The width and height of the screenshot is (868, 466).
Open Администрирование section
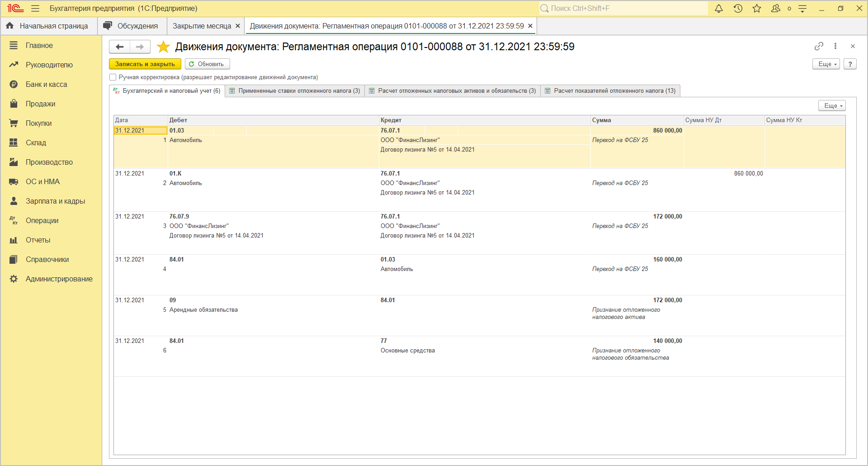click(x=59, y=279)
